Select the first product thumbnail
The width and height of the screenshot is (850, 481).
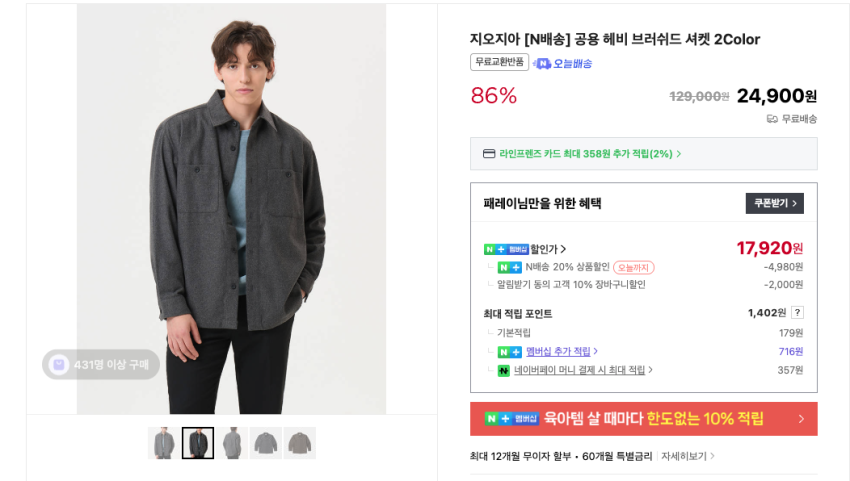163,443
